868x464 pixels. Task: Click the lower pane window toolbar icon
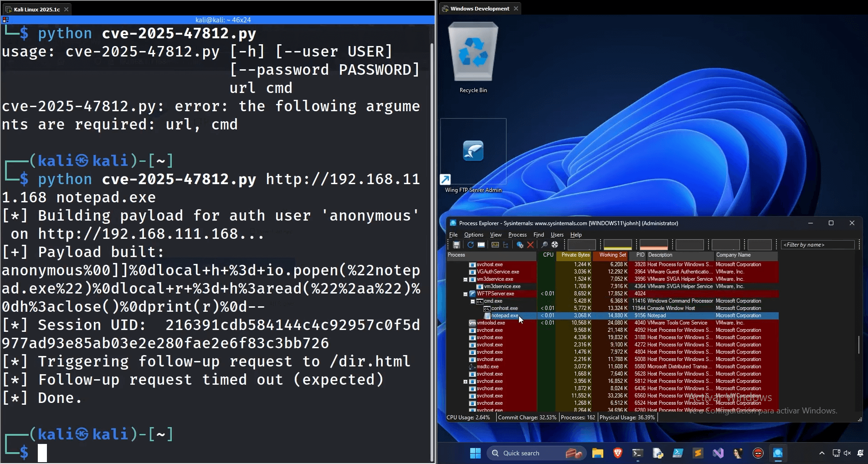click(x=481, y=245)
